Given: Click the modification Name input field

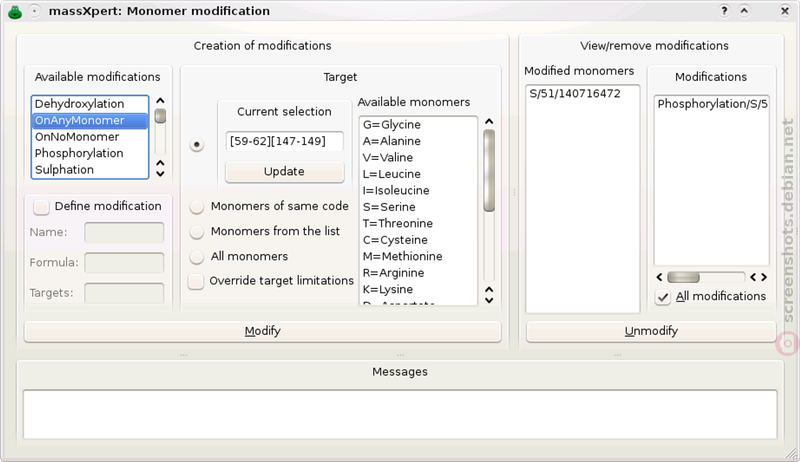Looking at the screenshot, I should pyautogui.click(x=124, y=232).
